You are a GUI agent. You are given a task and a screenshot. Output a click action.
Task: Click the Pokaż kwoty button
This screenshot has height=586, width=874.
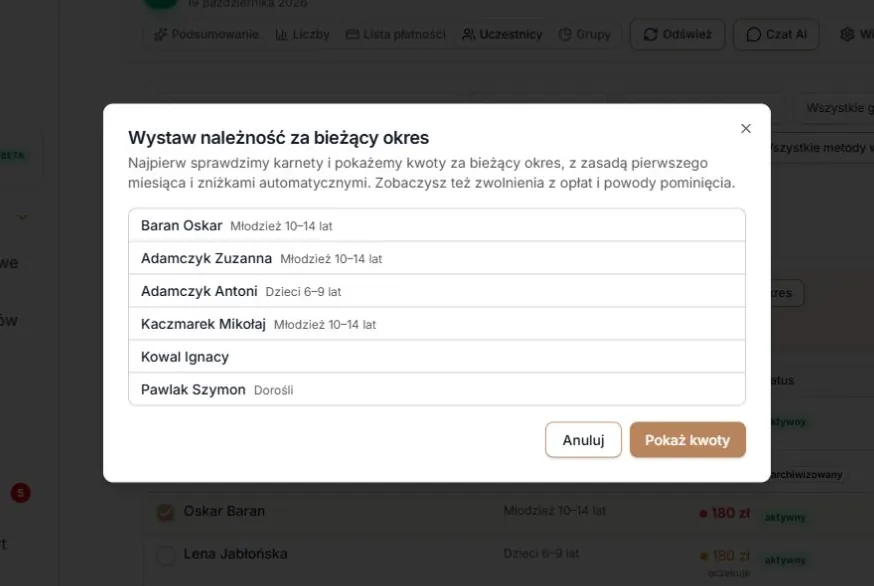(x=687, y=440)
